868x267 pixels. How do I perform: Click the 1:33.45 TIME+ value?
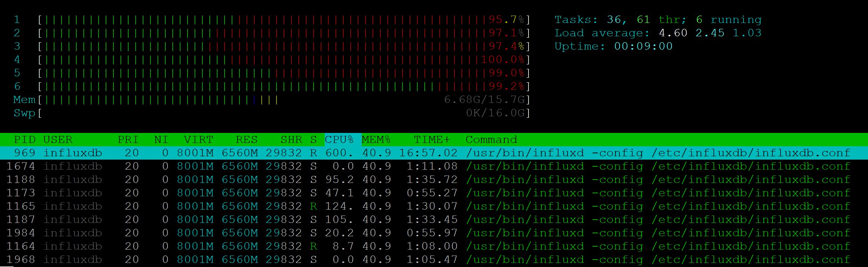click(x=432, y=220)
